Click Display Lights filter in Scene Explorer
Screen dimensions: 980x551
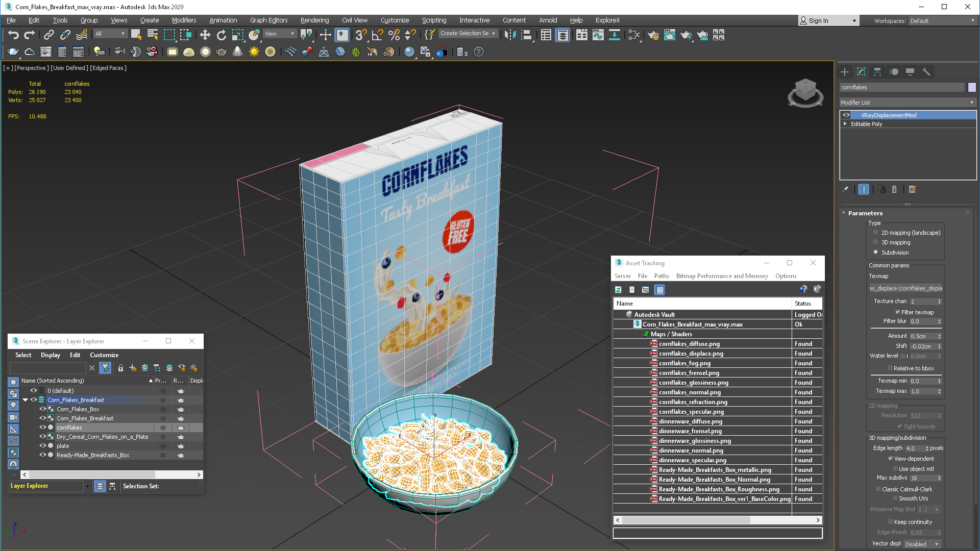click(x=13, y=405)
